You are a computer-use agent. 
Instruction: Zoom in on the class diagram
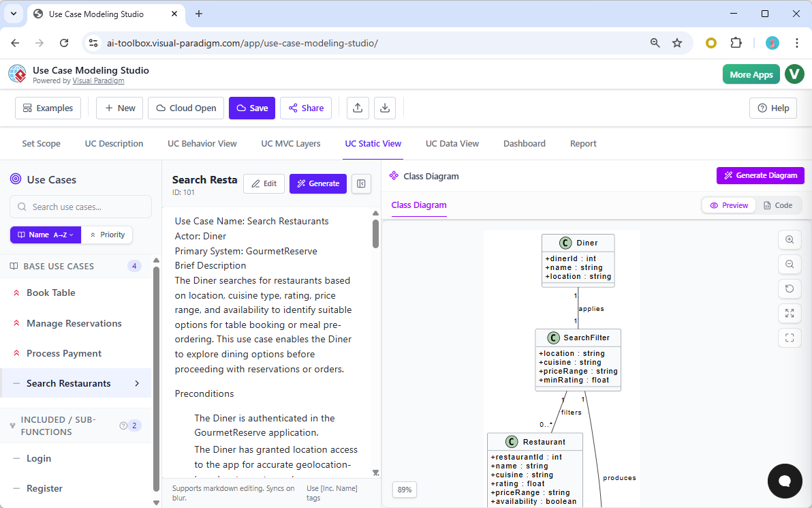pyautogui.click(x=790, y=239)
